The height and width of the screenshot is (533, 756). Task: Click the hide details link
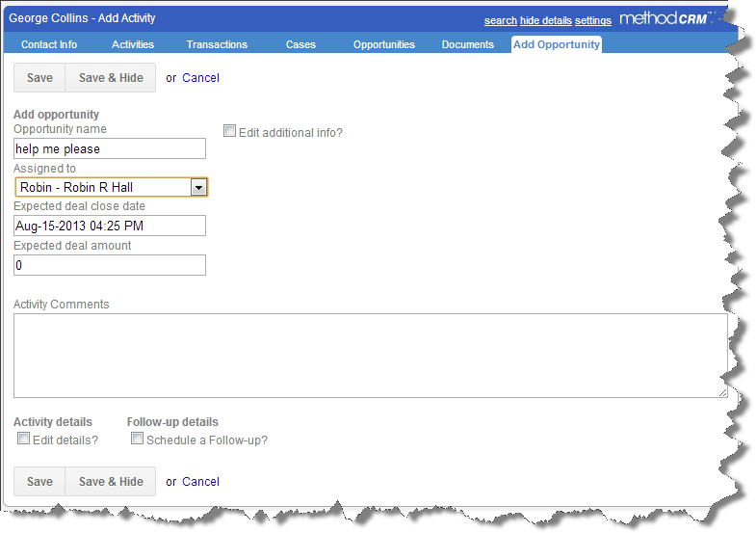(x=546, y=20)
